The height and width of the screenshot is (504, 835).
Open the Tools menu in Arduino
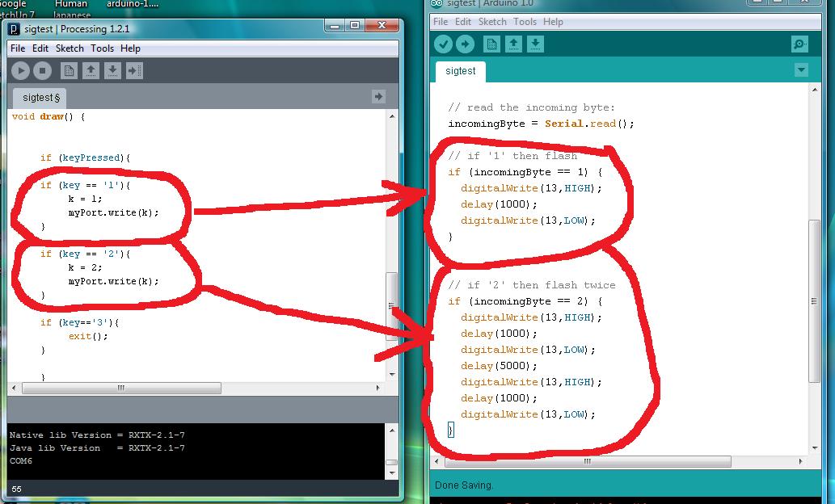tap(525, 22)
